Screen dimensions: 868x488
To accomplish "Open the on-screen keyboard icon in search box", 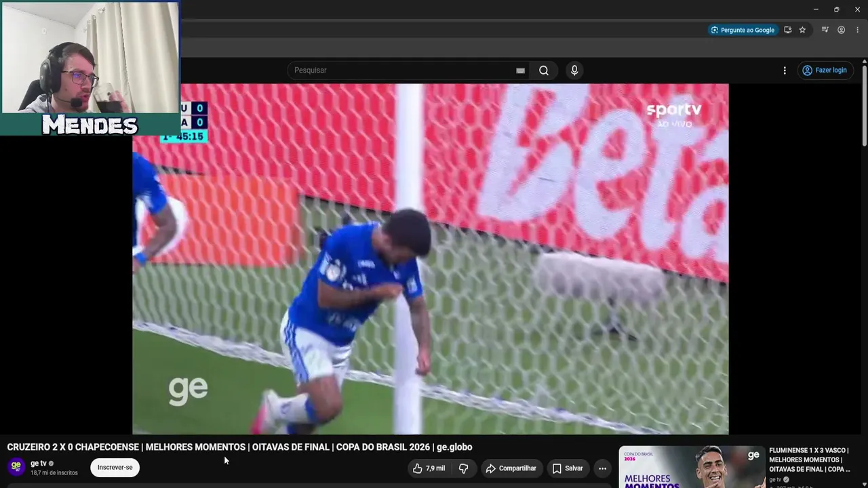I will pos(520,70).
